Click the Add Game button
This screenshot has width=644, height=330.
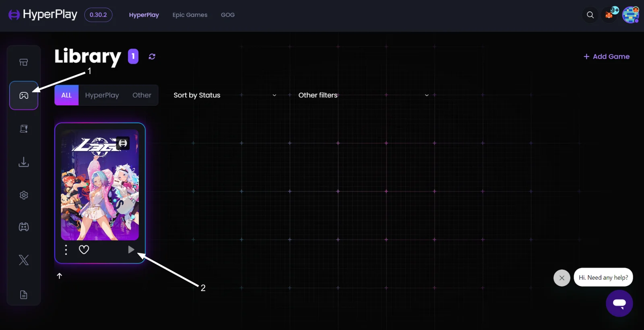click(x=607, y=57)
